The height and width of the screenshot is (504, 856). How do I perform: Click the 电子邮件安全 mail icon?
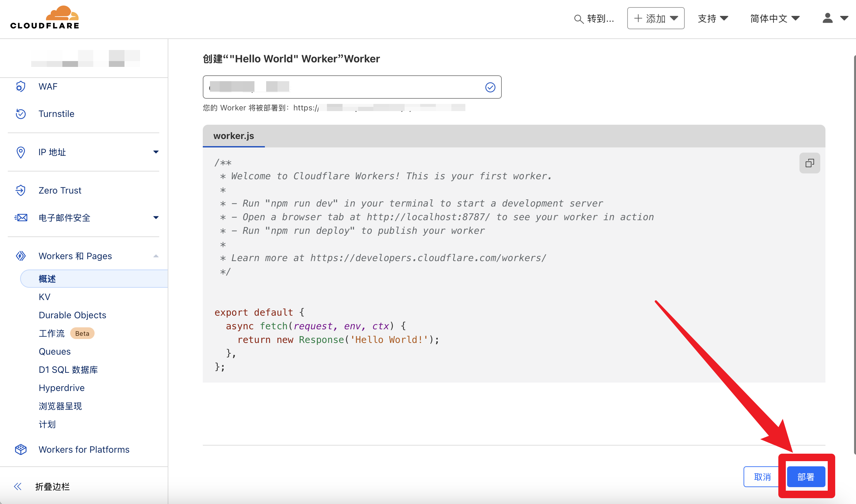pos(20,218)
